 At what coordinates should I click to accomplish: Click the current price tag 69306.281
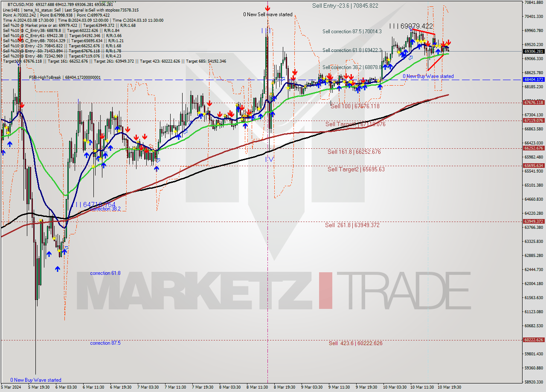point(534,51)
